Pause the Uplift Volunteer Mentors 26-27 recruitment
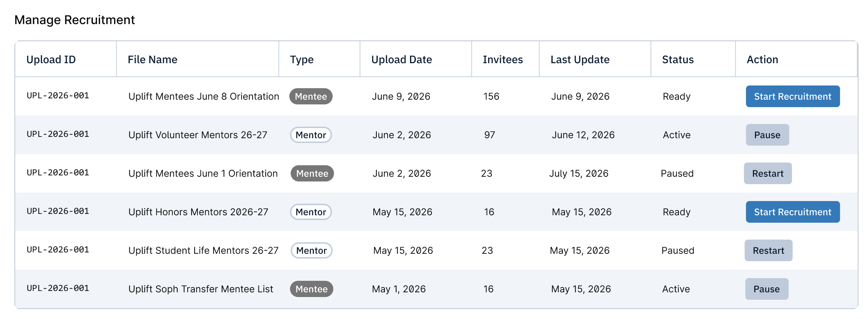868x319 pixels. click(767, 135)
